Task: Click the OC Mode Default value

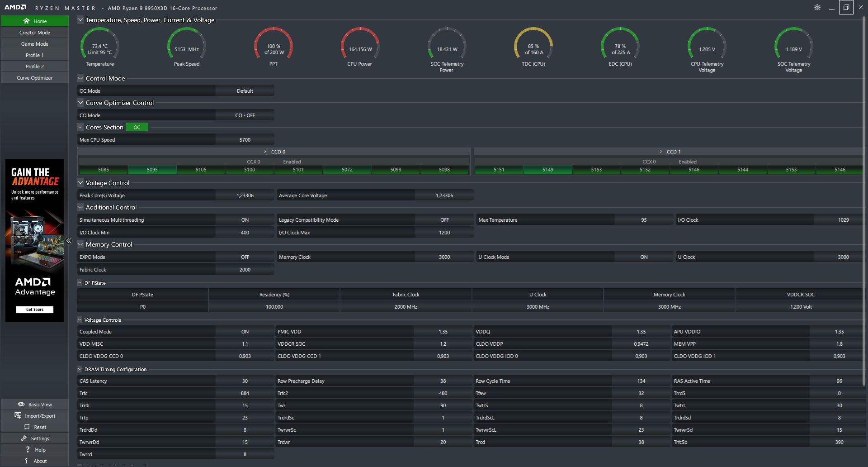Action: (x=245, y=91)
